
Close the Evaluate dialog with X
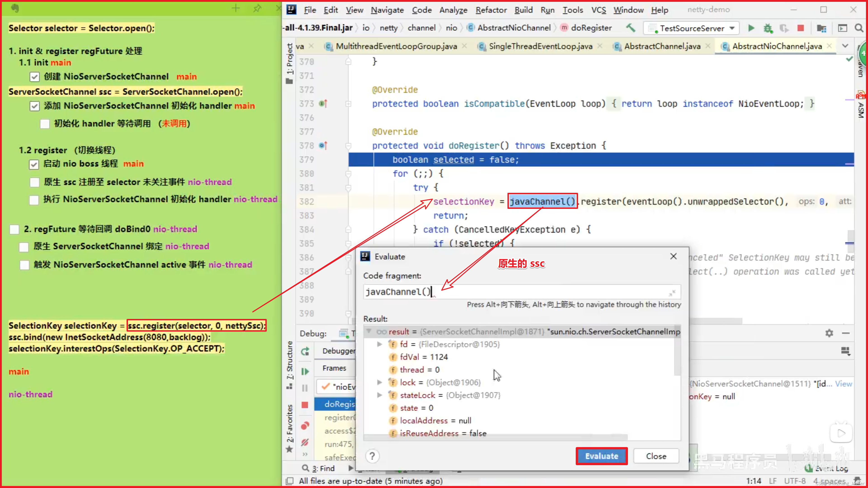point(673,256)
